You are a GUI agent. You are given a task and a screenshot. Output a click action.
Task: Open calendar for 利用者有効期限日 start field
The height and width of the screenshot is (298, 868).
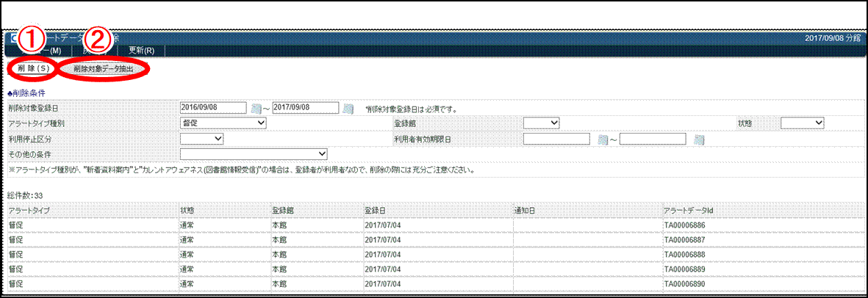tap(603, 139)
